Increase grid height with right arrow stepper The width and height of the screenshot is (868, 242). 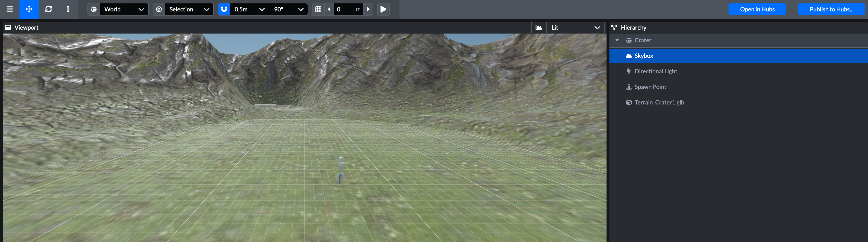(368, 9)
